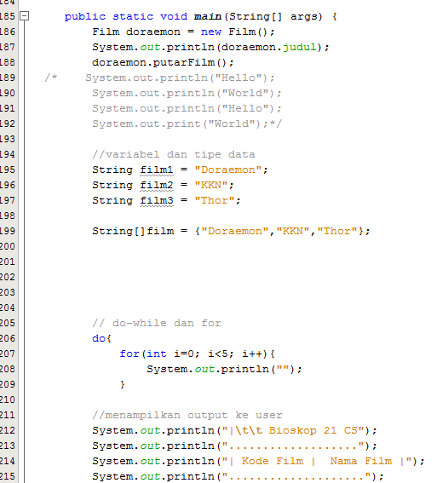
Task: Click '// do-while dan for' comment
Action: click(157, 323)
